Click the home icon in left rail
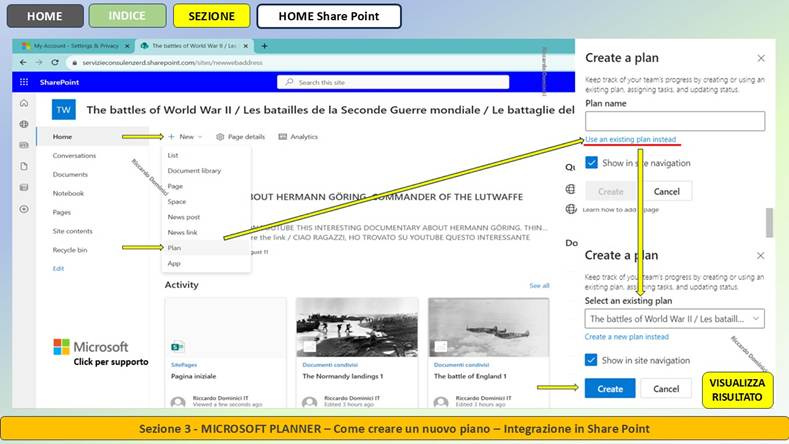The width and height of the screenshot is (789, 444). coord(23,103)
